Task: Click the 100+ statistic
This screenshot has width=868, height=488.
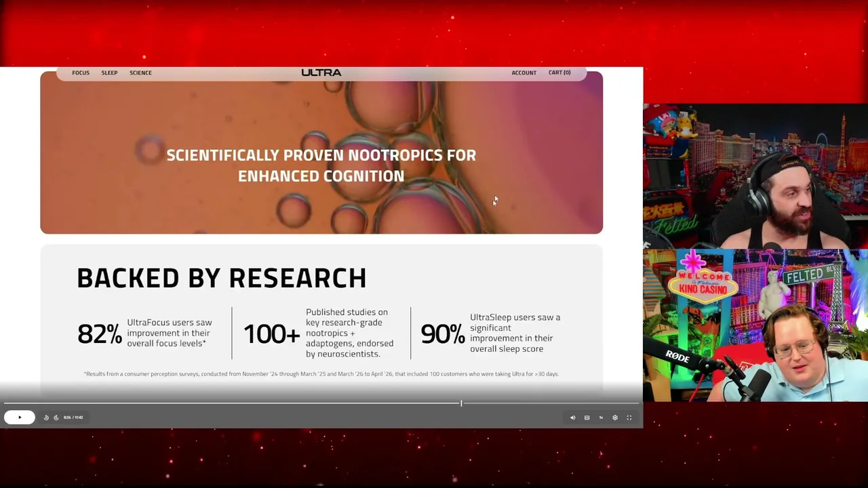Action: pos(271,333)
